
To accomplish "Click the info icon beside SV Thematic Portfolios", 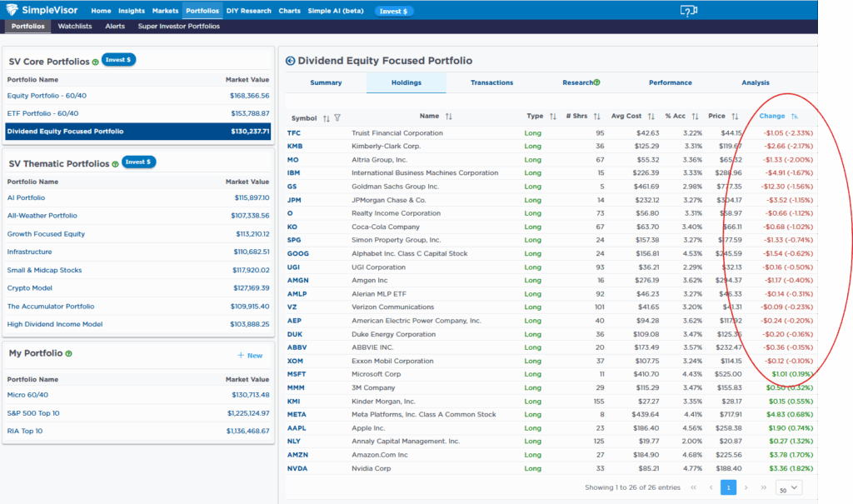I will [115, 164].
